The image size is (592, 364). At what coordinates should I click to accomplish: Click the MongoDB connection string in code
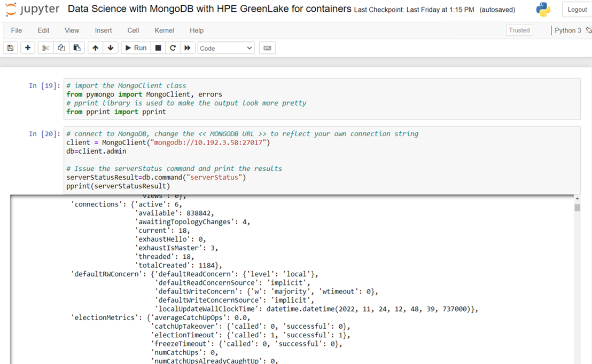coord(209,143)
